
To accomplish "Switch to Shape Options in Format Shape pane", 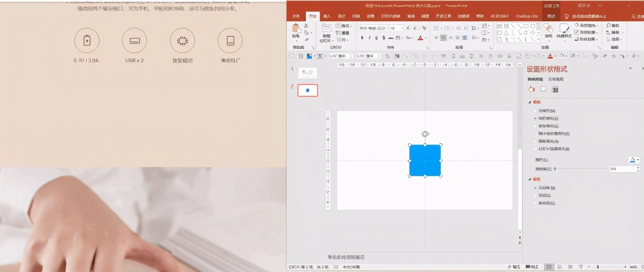I will tap(535, 79).
